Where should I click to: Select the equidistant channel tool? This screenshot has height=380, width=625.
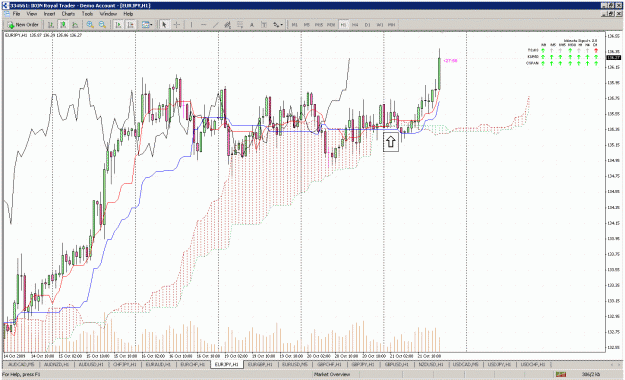(x=228, y=25)
